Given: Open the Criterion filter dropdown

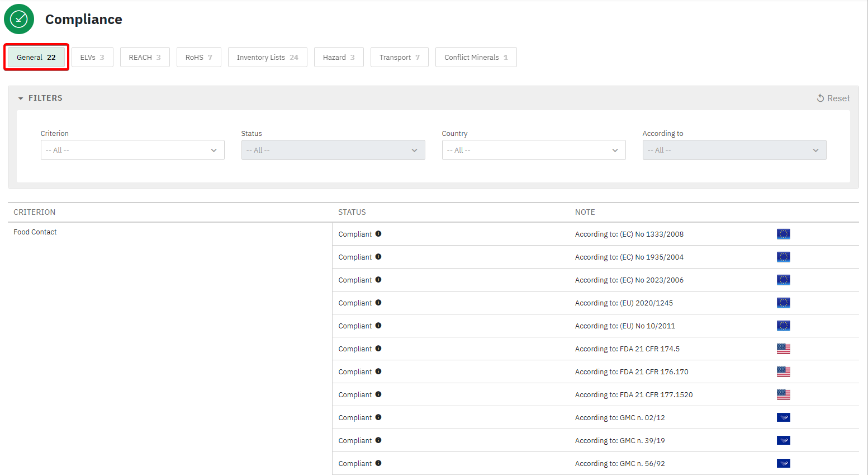Looking at the screenshot, I should [x=132, y=150].
